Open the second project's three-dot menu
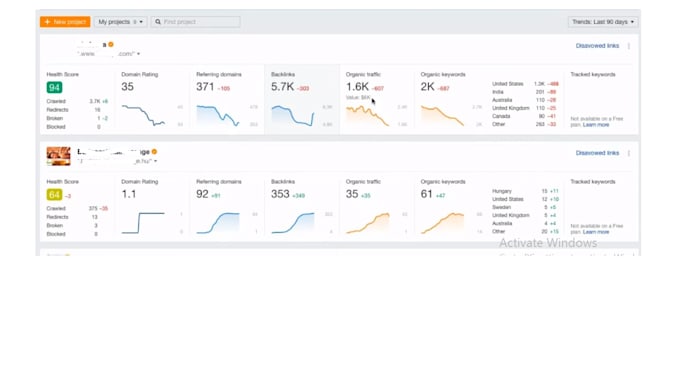Viewport: 680px width, 382px height. coord(629,153)
